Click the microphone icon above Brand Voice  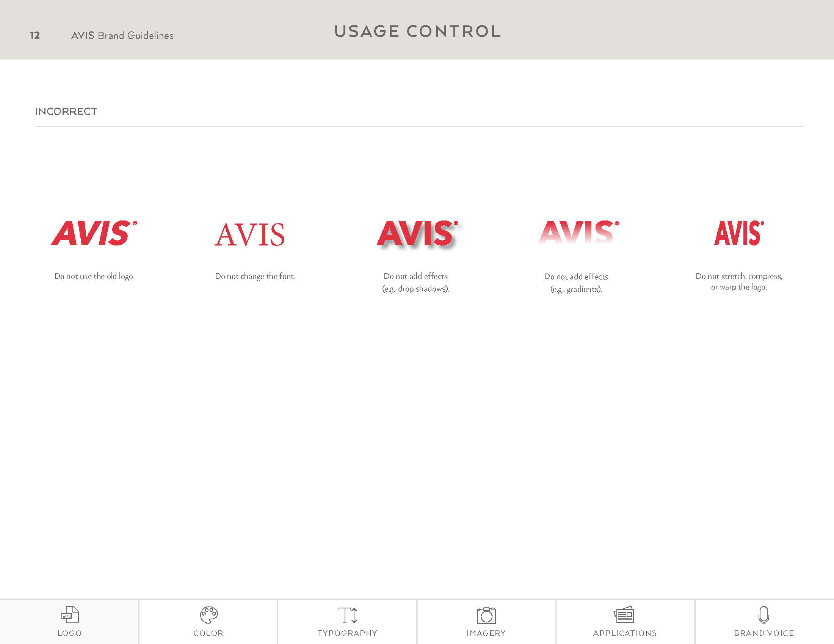click(764, 615)
